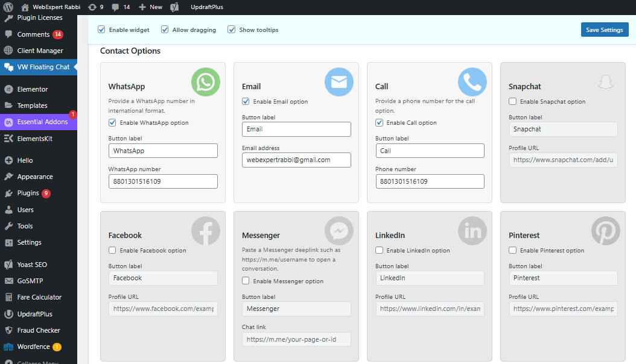
Task: Open the WebExpert Rabbi site home icon
Action: tap(25, 7)
